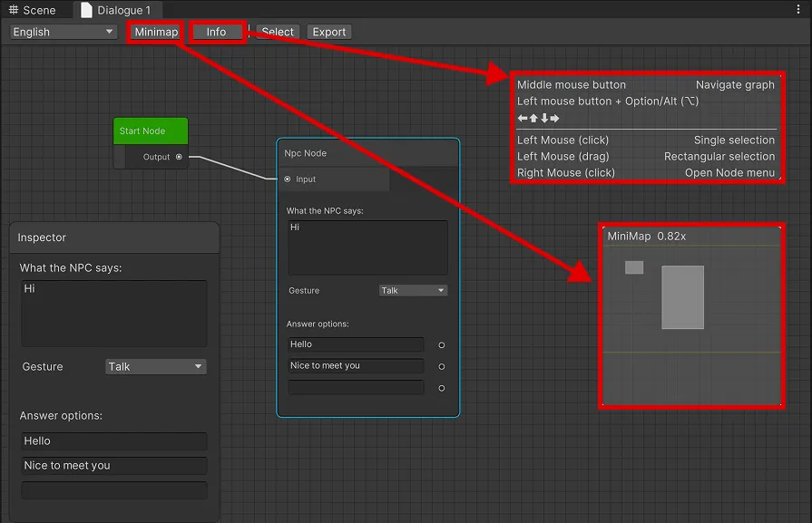The image size is (812, 523).
Task: Click the MiniMap 0.82x title
Action: tap(646, 237)
